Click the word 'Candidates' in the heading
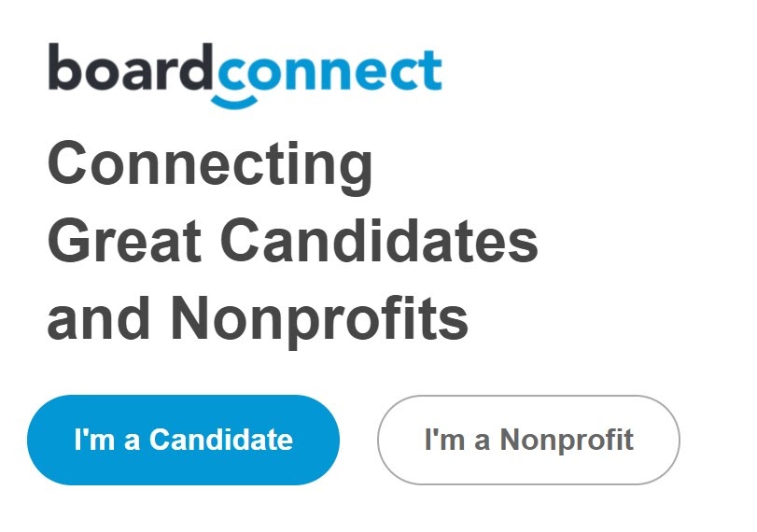Screen dimensions: 757x532 pyautogui.click(x=379, y=240)
